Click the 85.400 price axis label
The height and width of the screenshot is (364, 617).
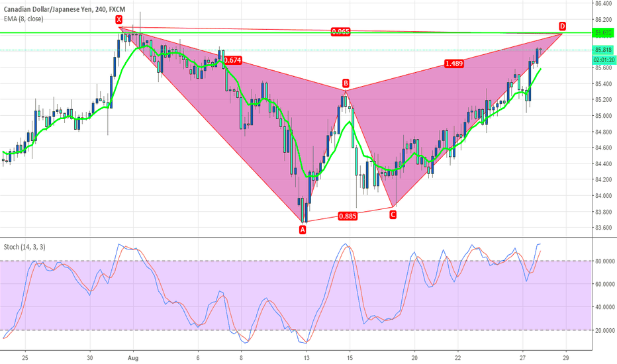[603, 84]
